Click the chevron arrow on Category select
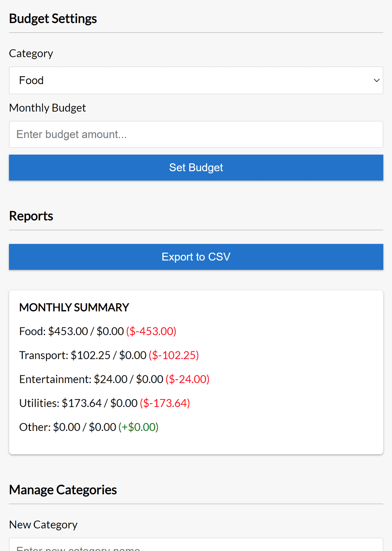Viewport: 392px width, 551px height. tap(376, 80)
